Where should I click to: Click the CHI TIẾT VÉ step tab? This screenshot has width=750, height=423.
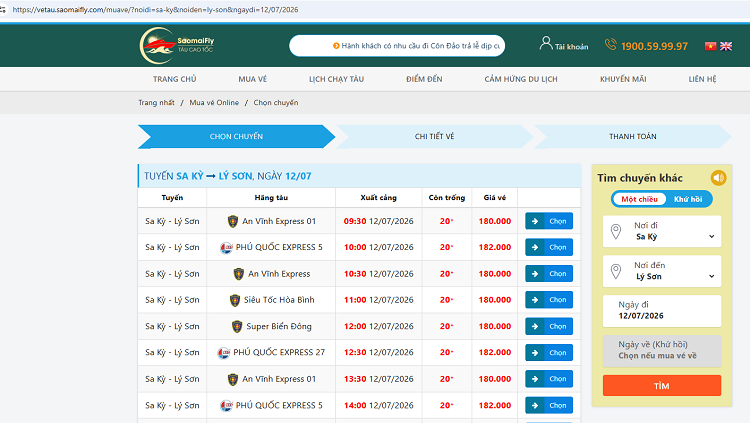click(434, 136)
